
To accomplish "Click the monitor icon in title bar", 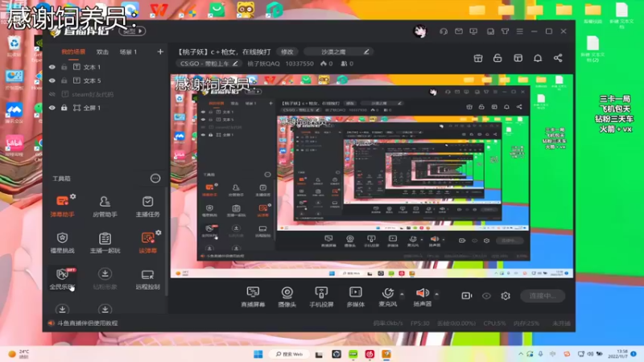I will (473, 31).
